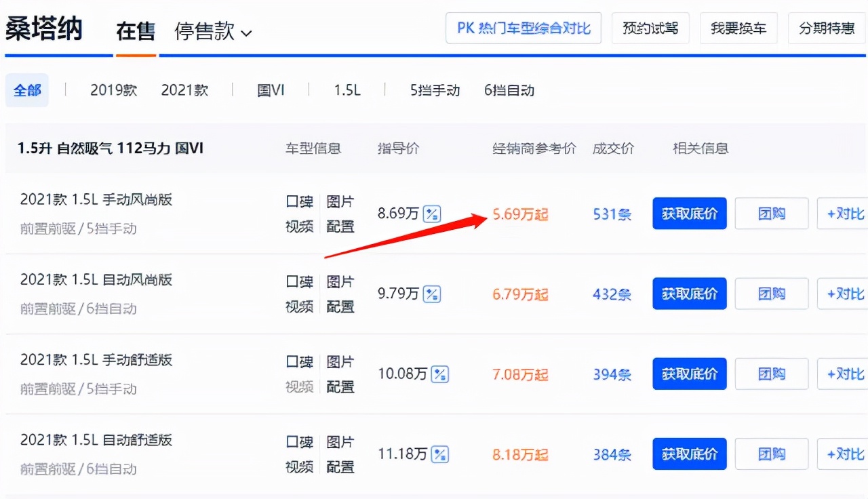Open 配置 for 手动舒适版
The height and width of the screenshot is (499, 868).
click(340, 386)
